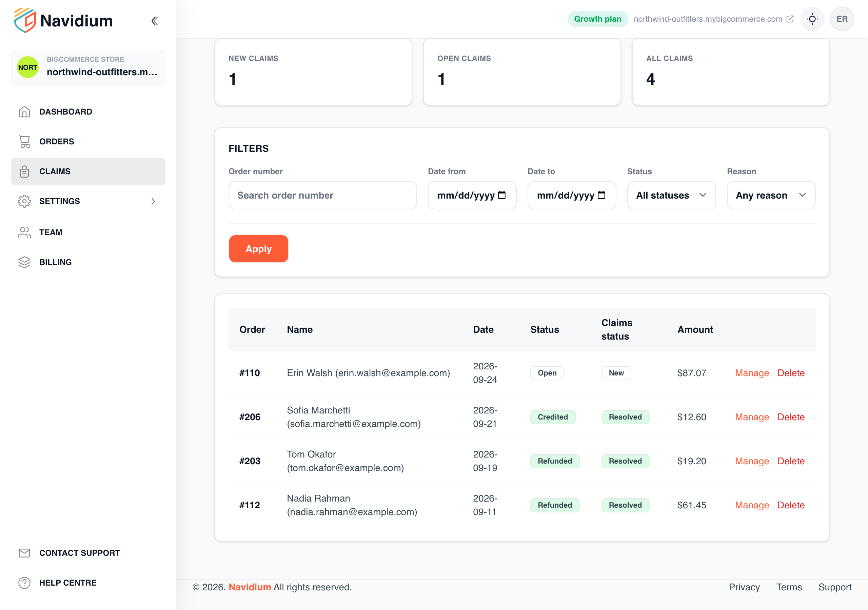The height and width of the screenshot is (610, 868).
Task: Click the Growth plan badge
Action: tap(598, 19)
